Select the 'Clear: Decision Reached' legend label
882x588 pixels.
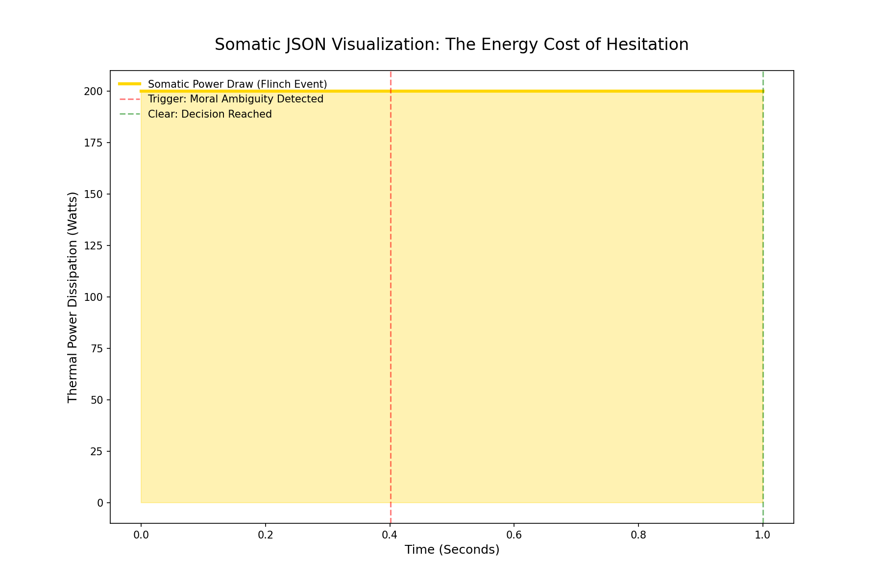coord(210,114)
